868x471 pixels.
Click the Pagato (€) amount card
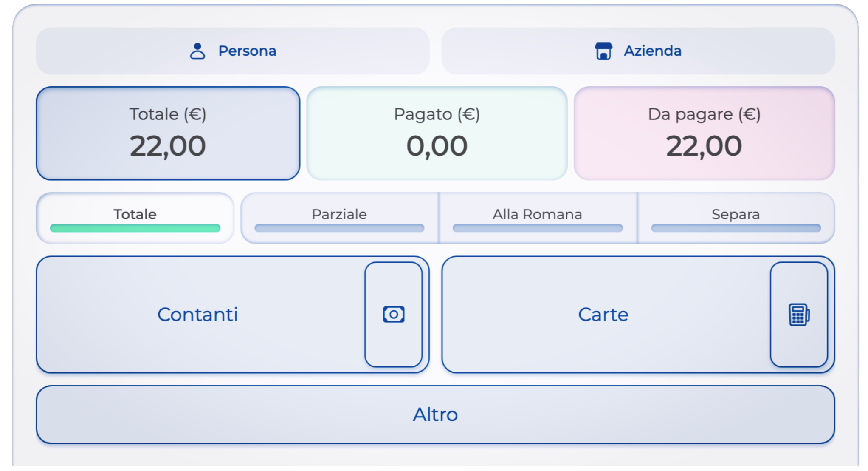(x=437, y=133)
